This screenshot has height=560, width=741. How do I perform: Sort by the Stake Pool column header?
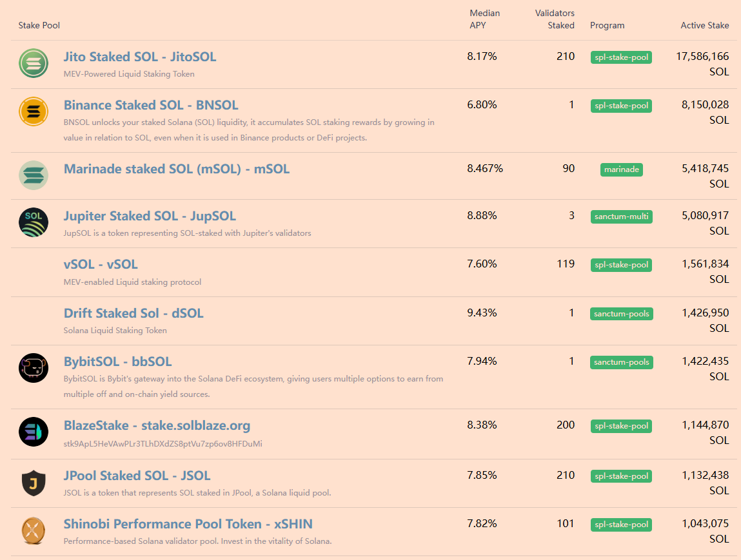[x=39, y=26]
